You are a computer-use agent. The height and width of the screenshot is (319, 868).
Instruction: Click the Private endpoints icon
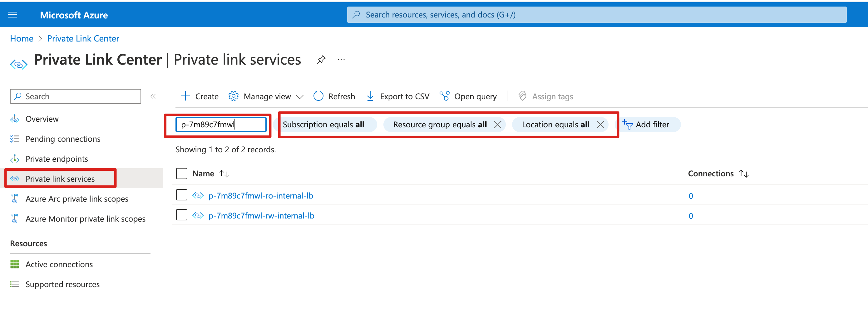15,159
